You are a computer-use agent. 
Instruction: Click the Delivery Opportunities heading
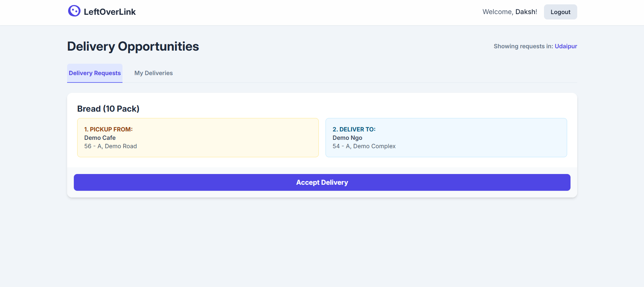tap(133, 46)
